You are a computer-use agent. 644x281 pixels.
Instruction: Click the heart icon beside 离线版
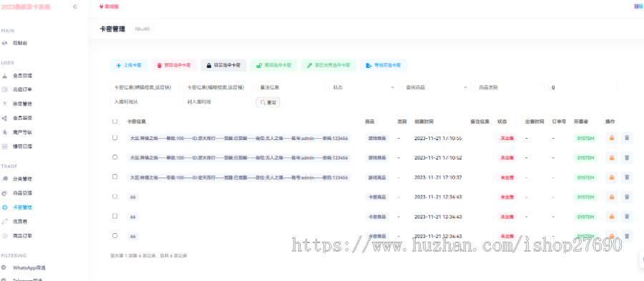102,6
